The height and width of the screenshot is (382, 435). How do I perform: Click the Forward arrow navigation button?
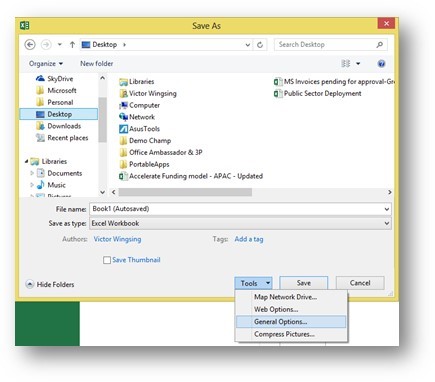46,44
